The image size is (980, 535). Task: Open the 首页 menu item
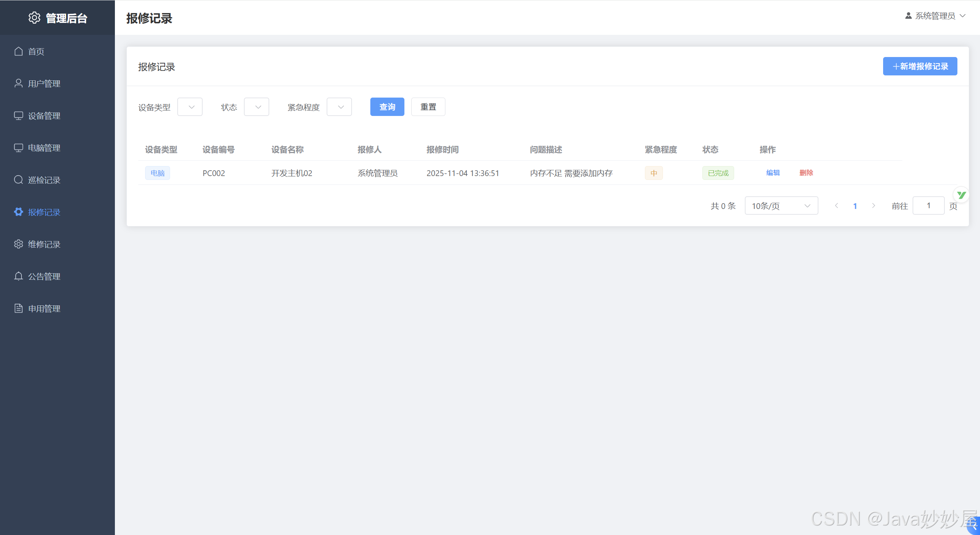57,51
